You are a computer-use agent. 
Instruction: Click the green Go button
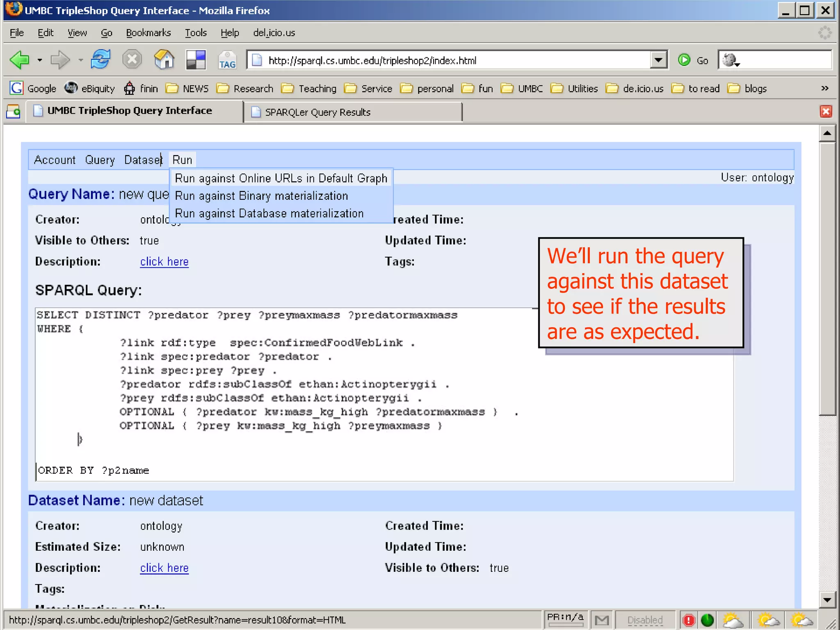[693, 60]
